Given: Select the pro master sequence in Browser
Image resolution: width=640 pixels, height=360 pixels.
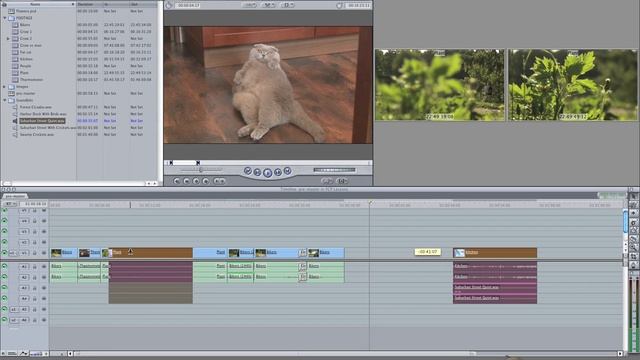Looking at the screenshot, I should point(26,93).
